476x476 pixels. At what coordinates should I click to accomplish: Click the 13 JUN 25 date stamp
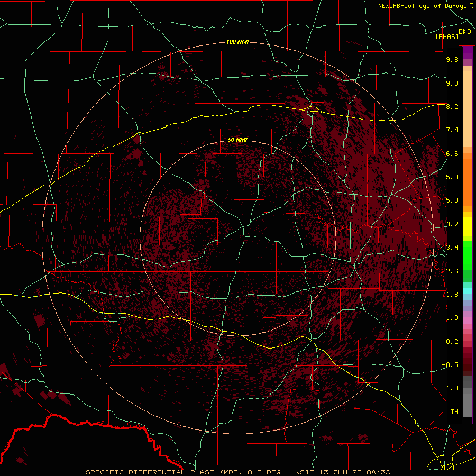point(341,472)
